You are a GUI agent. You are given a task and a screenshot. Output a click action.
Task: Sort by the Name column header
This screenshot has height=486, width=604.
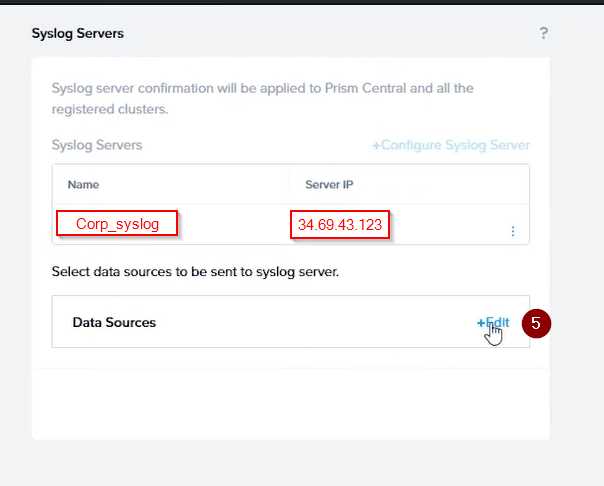tap(83, 185)
